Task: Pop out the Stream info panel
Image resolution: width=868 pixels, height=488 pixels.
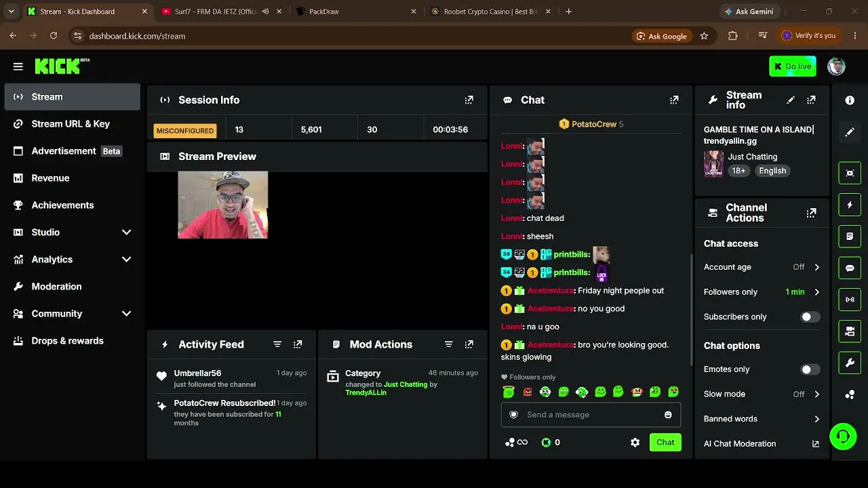Action: [811, 100]
